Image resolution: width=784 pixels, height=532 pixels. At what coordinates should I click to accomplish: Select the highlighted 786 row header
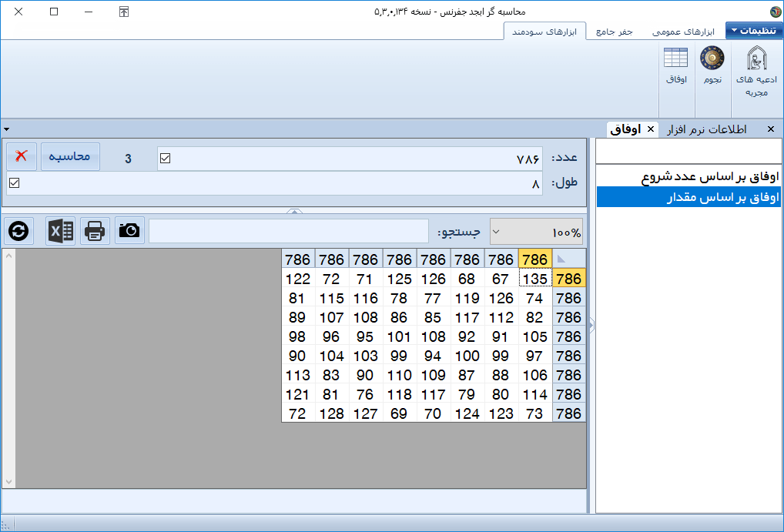pyautogui.click(x=569, y=279)
